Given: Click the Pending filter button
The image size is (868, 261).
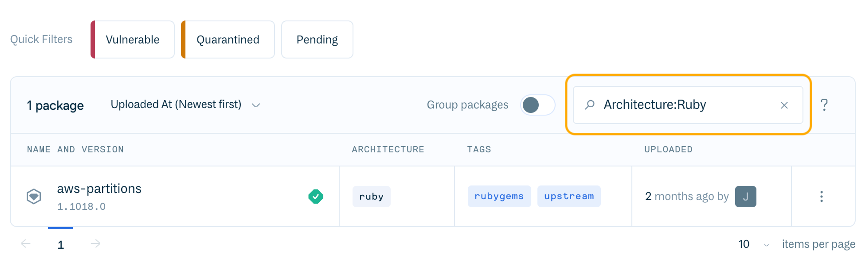Looking at the screenshot, I should pyautogui.click(x=317, y=39).
